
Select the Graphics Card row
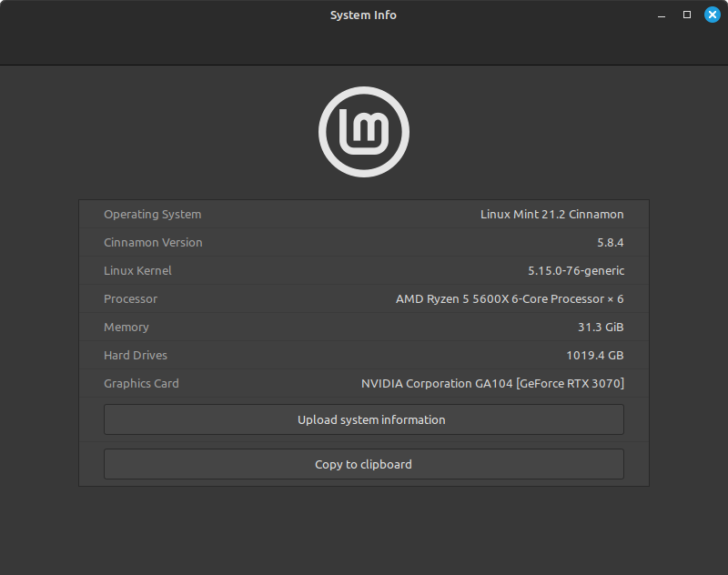point(364,383)
